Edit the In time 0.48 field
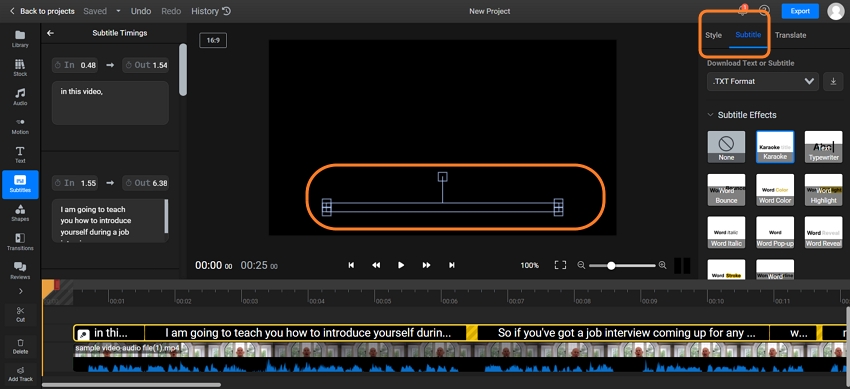The height and width of the screenshot is (389, 850). pyautogui.click(x=75, y=65)
